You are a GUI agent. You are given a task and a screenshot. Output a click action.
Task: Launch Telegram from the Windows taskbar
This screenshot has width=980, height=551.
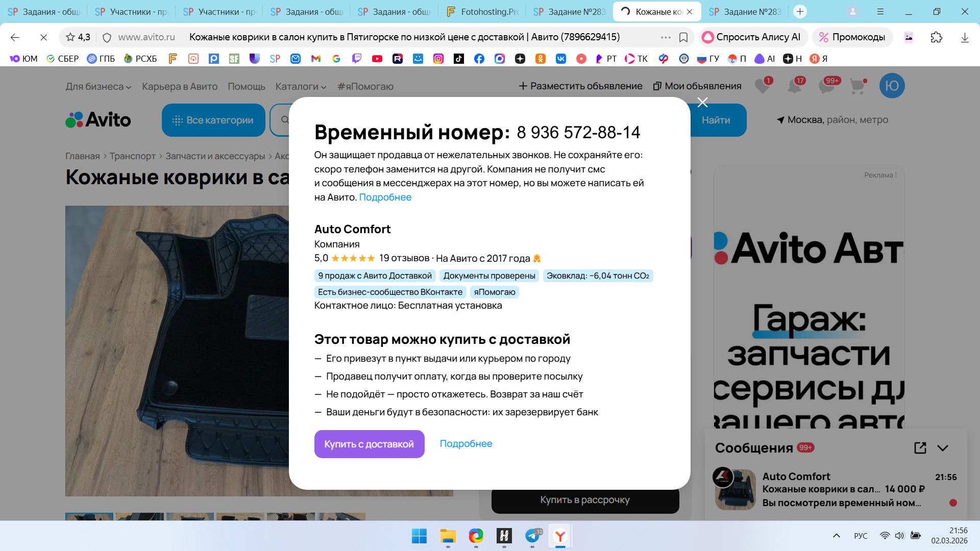532,536
